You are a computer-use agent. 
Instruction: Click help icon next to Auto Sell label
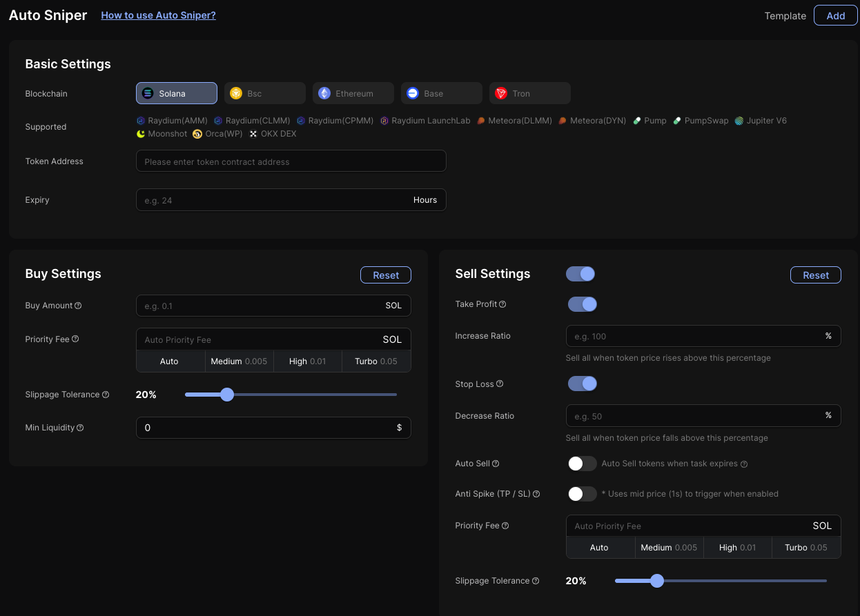click(x=496, y=464)
